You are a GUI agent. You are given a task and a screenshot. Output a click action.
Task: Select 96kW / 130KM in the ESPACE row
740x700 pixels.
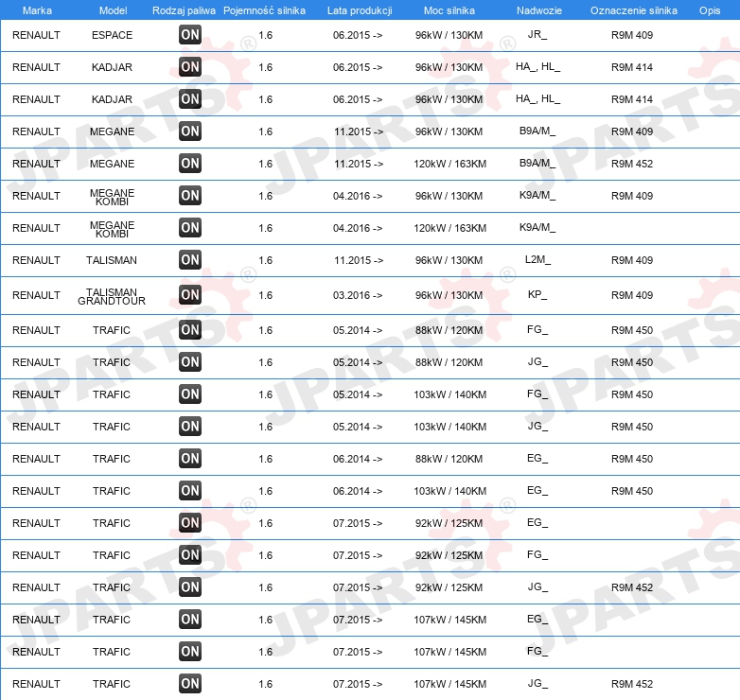click(449, 35)
